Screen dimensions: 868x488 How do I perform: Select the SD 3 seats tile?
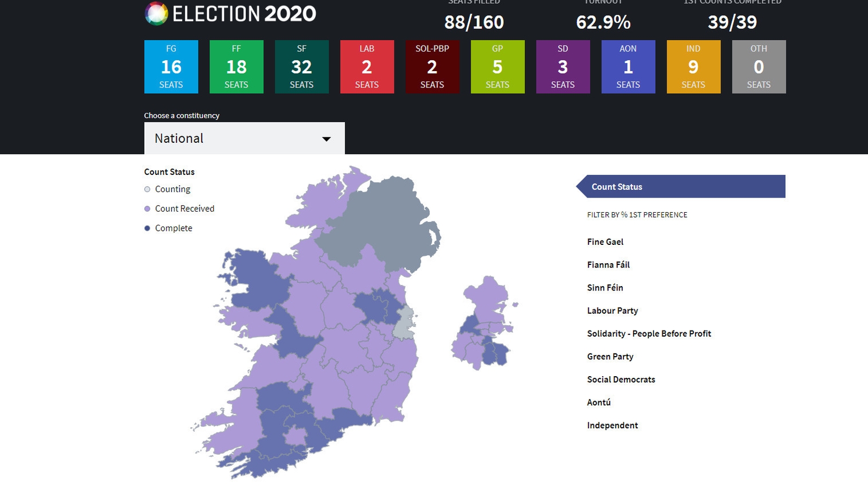[563, 66]
